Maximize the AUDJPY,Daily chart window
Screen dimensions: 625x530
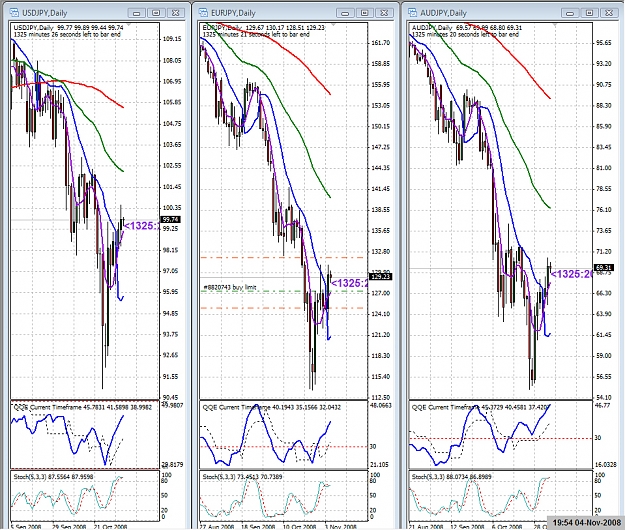(x=590, y=13)
